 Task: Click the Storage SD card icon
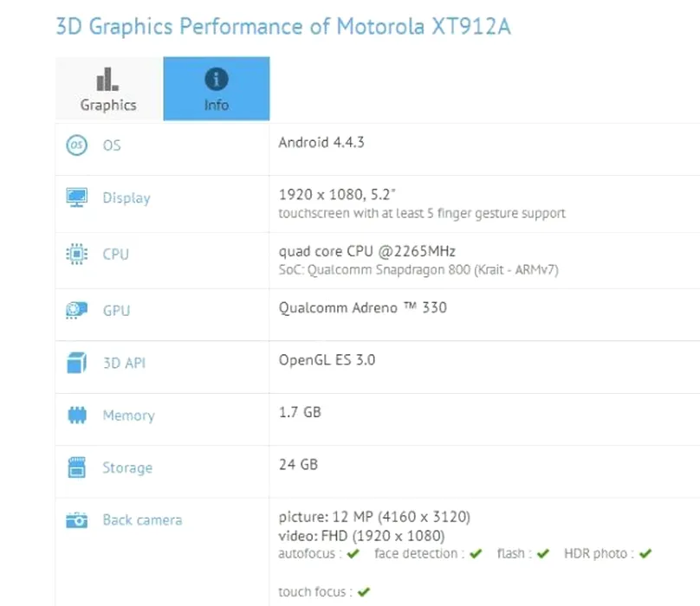click(x=77, y=467)
